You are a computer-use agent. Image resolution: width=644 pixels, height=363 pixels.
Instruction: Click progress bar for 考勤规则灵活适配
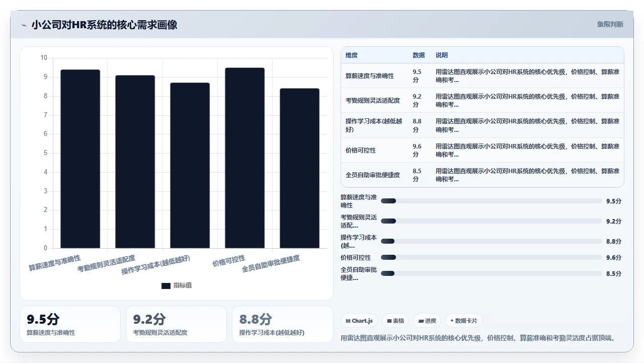click(491, 221)
